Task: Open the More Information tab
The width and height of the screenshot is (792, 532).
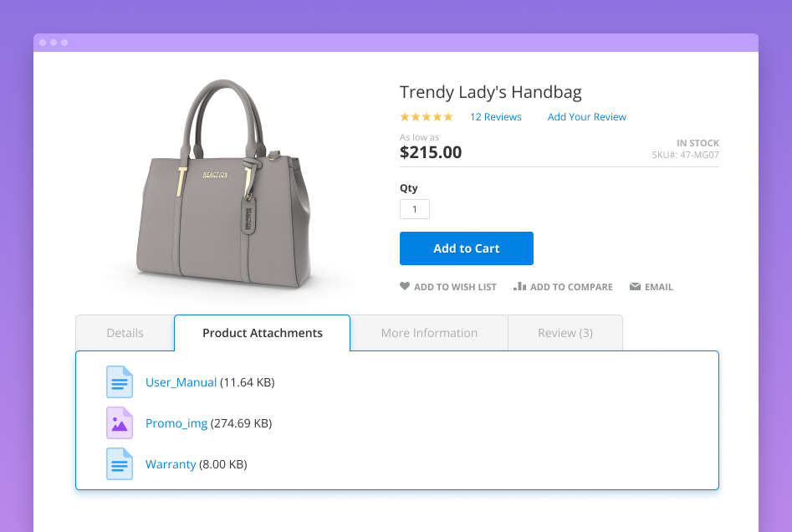Action: [x=429, y=332]
